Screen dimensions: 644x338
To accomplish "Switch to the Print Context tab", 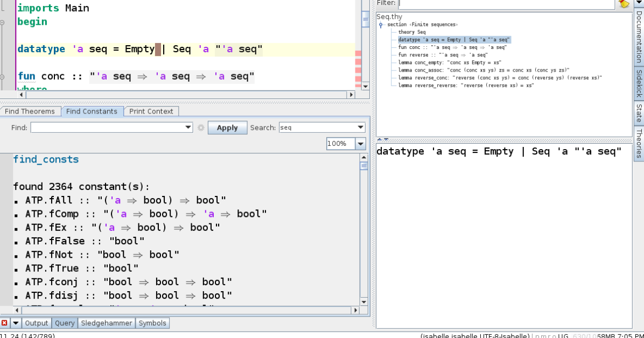I will (x=151, y=111).
